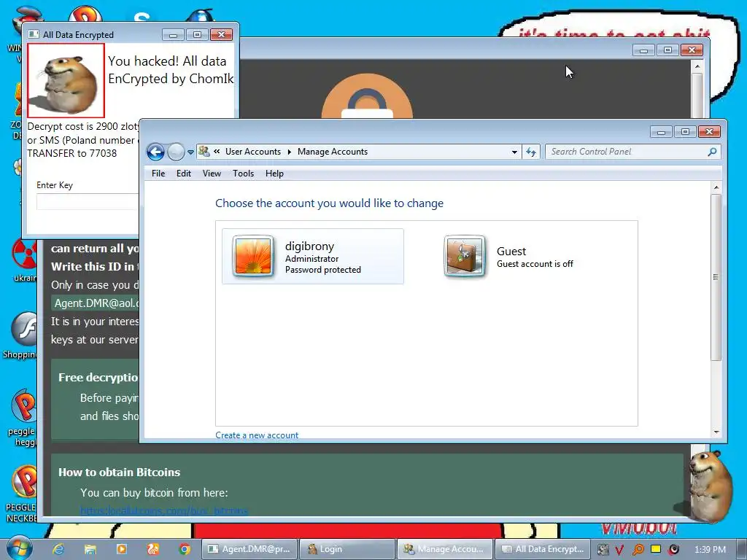Screen dimensions: 747x560
Task: Switch to Login taskbar button
Action: [x=348, y=549]
